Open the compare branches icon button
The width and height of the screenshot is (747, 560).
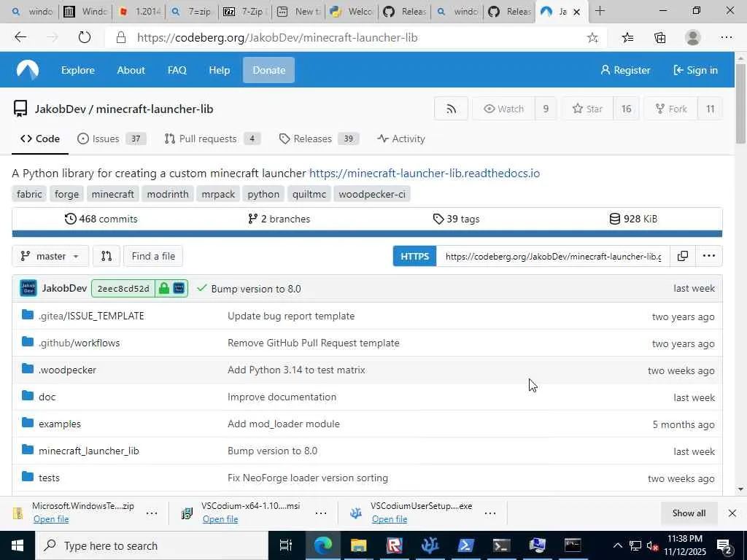(107, 256)
